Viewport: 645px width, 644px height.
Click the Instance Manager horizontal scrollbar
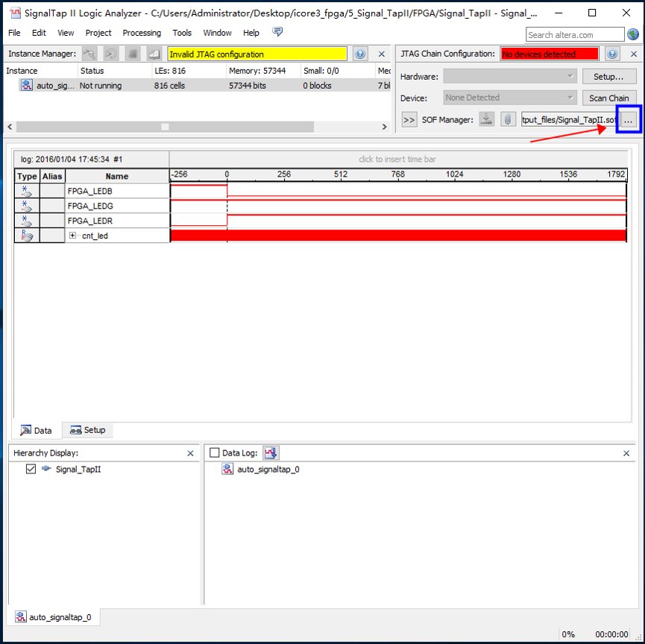[x=164, y=127]
